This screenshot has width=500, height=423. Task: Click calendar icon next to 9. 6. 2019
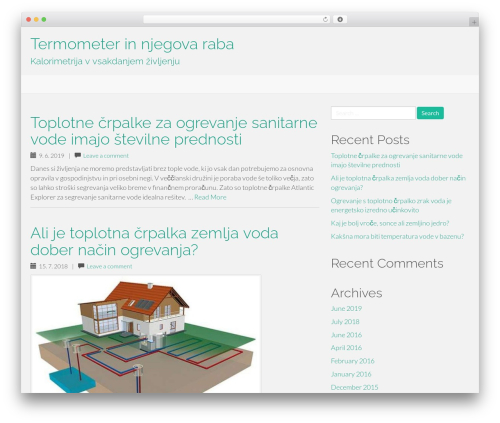[x=33, y=155]
